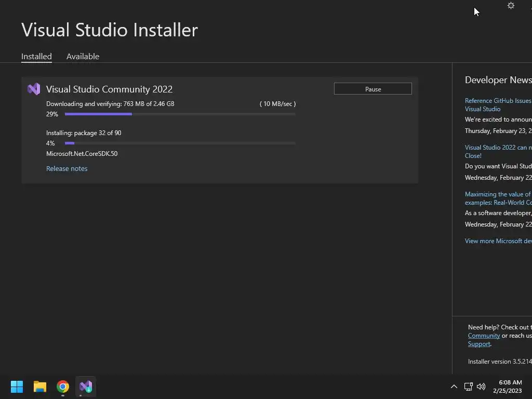The width and height of the screenshot is (532, 399).
Task: Click the Visual Studio Installer heading
Action: tap(110, 30)
